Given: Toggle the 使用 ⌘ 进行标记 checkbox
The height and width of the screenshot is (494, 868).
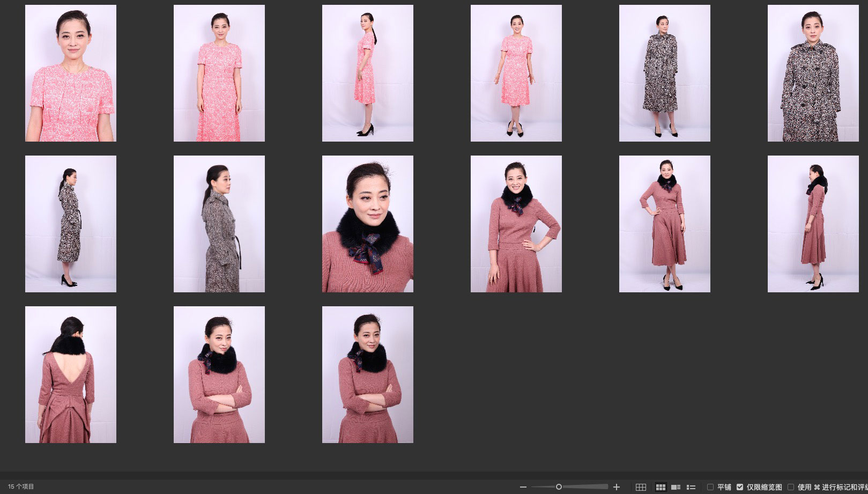Looking at the screenshot, I should point(791,487).
